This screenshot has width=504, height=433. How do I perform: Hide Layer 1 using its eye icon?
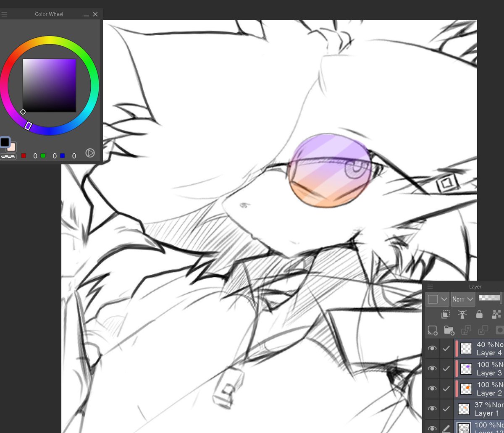(432, 409)
